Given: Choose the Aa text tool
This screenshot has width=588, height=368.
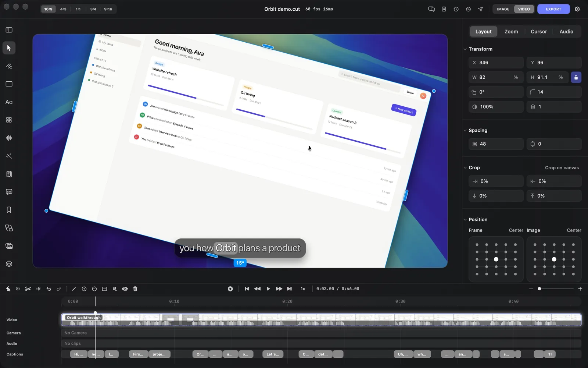Looking at the screenshot, I should [x=9, y=102].
